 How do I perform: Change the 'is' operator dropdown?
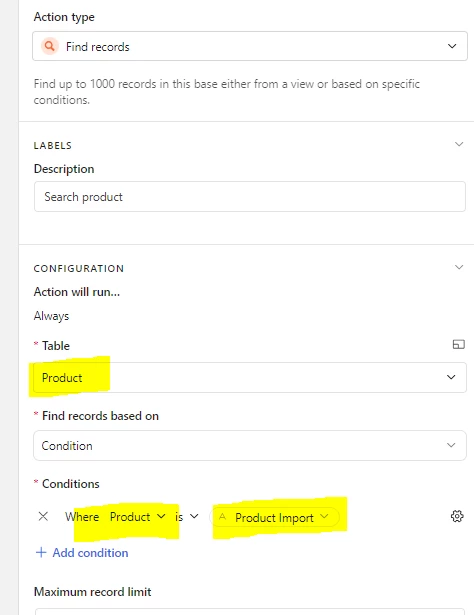coord(187,517)
